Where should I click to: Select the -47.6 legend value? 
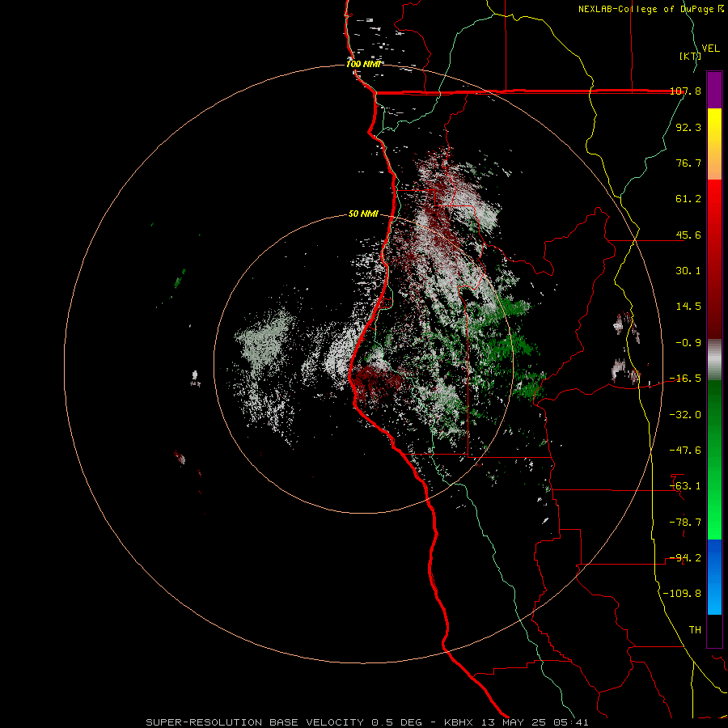click(x=685, y=451)
